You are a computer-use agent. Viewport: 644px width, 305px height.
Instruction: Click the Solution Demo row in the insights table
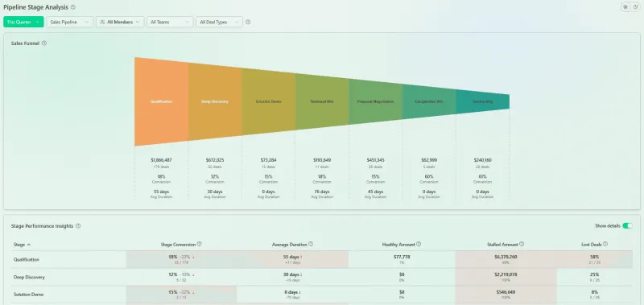(322, 295)
